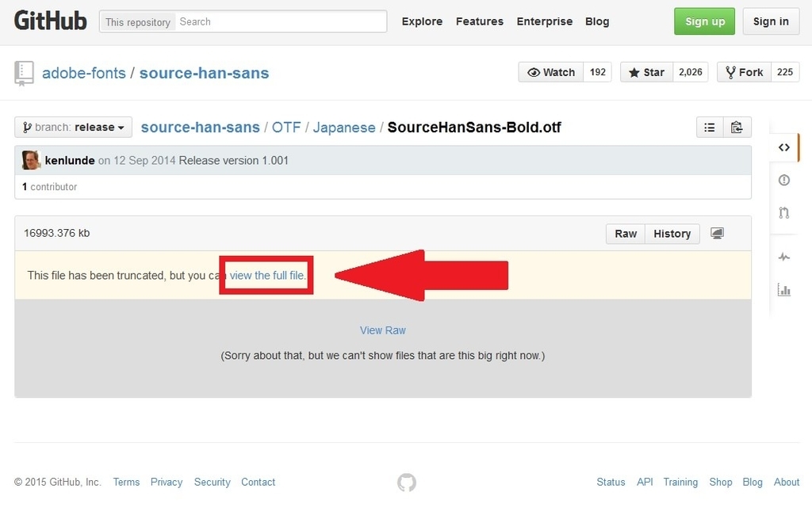This screenshot has width=812, height=519.
Task: Click the watchers count 192
Action: click(598, 72)
